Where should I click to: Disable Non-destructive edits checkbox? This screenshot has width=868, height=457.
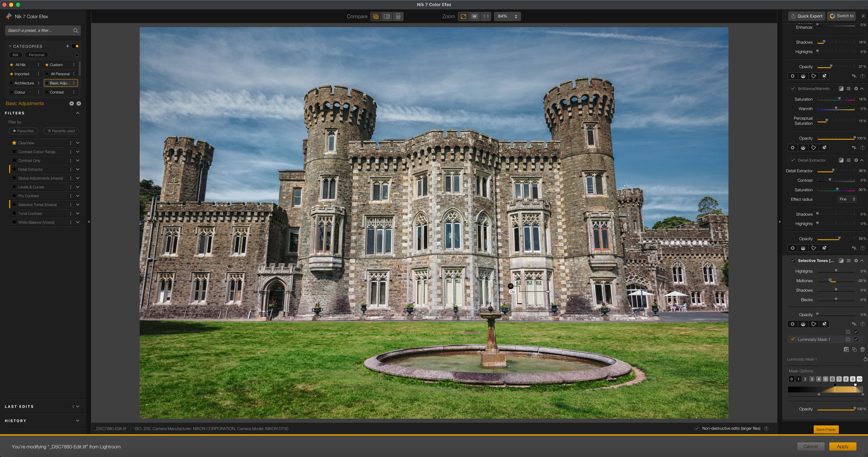click(696, 429)
